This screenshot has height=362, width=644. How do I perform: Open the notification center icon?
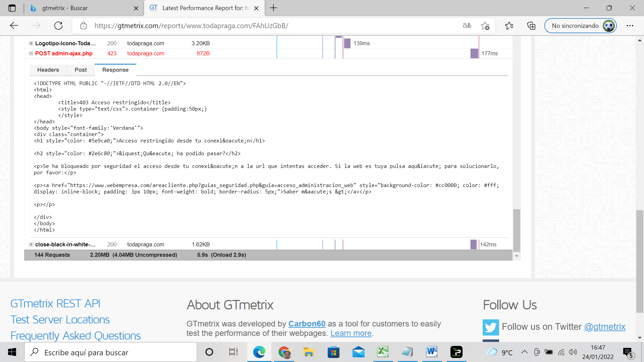(628, 353)
